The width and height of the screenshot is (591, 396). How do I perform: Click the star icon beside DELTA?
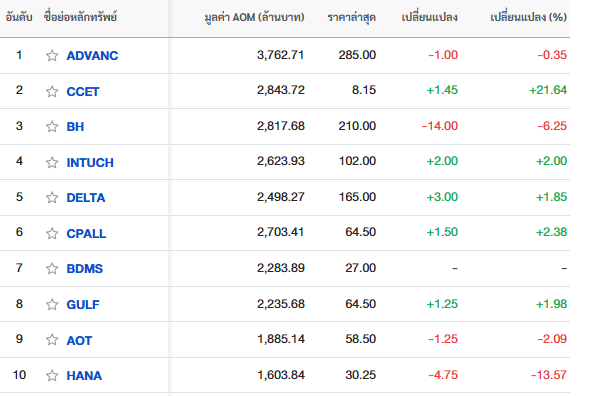pos(52,197)
